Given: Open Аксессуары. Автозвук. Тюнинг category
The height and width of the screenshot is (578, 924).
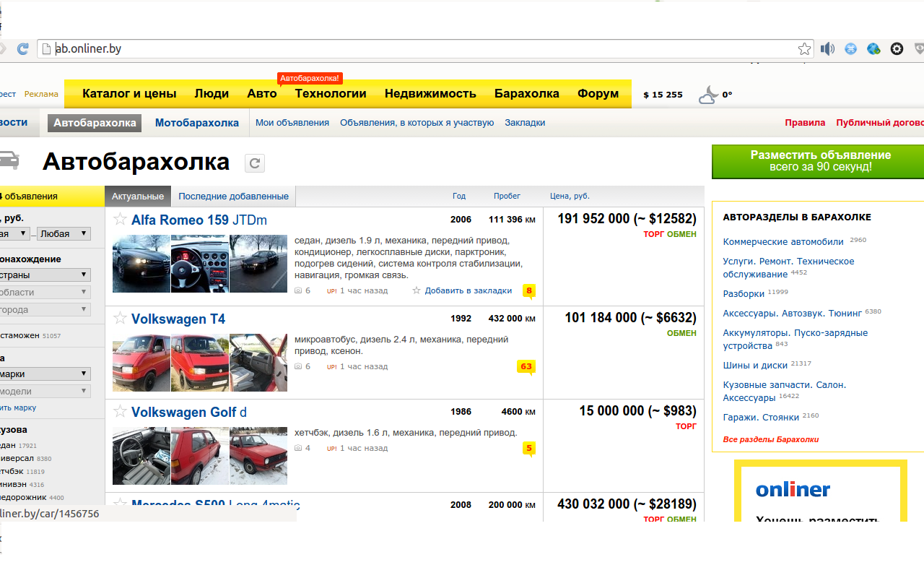Looking at the screenshot, I should tap(793, 314).
